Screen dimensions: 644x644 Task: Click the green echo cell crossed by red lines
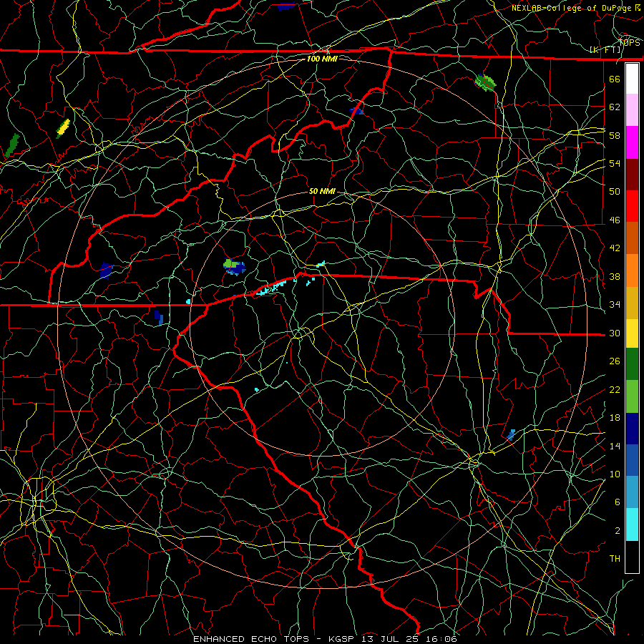coord(485,82)
